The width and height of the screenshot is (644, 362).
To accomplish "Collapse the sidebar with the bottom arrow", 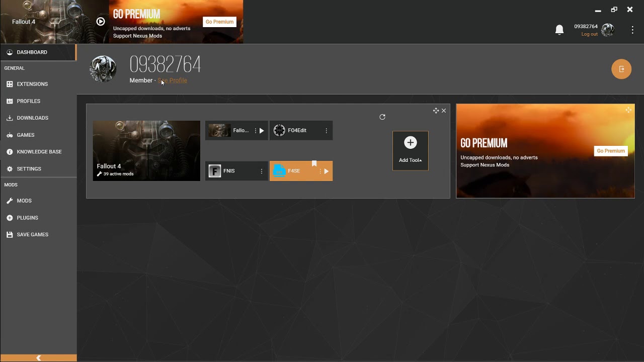I will 38,358.
